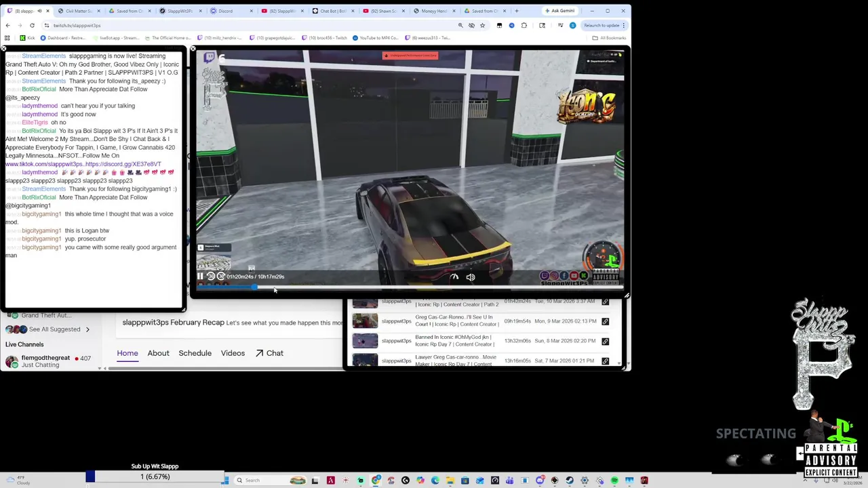Copy link for 'Greg Cas-Car-Ronno' VOD
Screen dimensions: 868x488
pyautogui.click(x=605, y=321)
